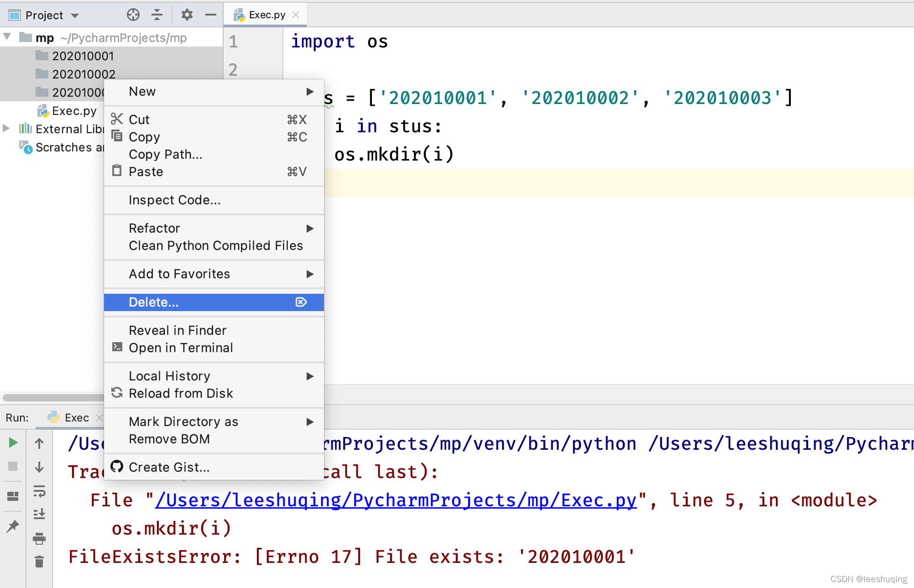914x588 pixels.
Task: Click the Scroll Up arrow in Run panel
Action: point(39,443)
